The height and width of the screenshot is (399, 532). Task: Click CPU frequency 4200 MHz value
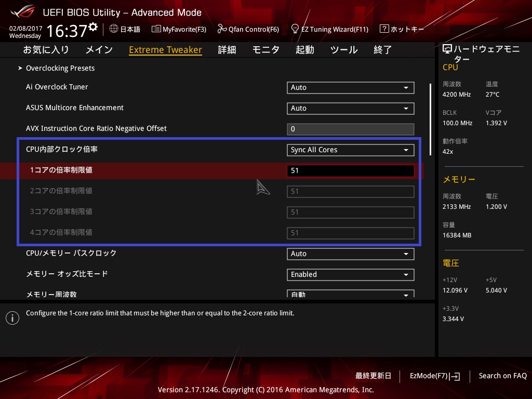[x=456, y=95]
